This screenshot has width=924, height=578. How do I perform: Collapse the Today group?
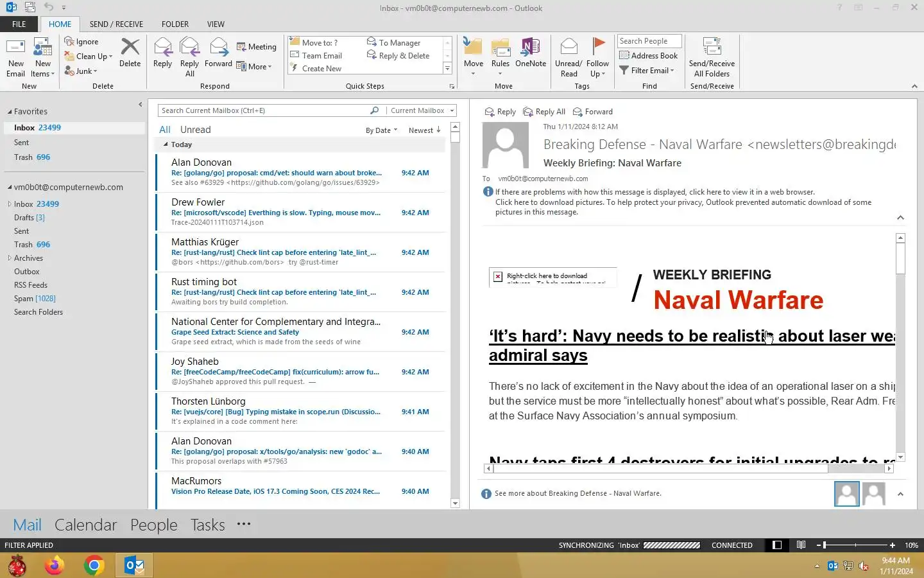tap(166, 144)
